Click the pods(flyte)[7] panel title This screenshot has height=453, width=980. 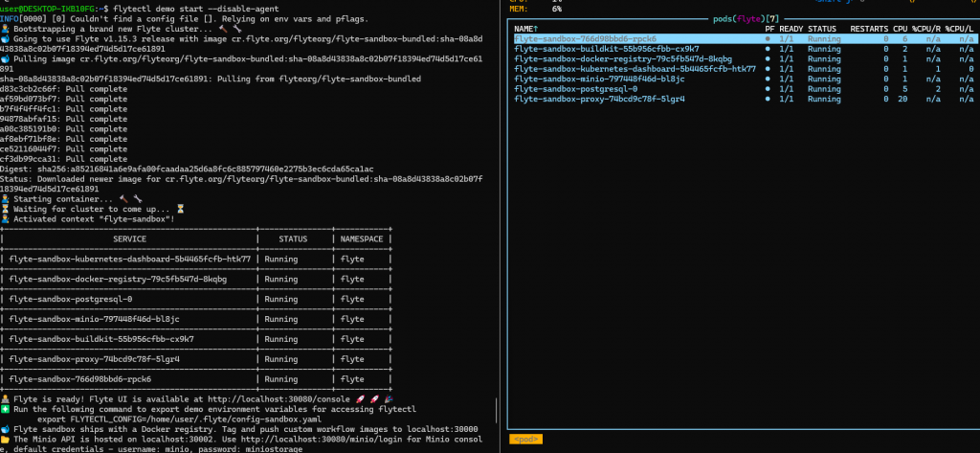point(746,19)
